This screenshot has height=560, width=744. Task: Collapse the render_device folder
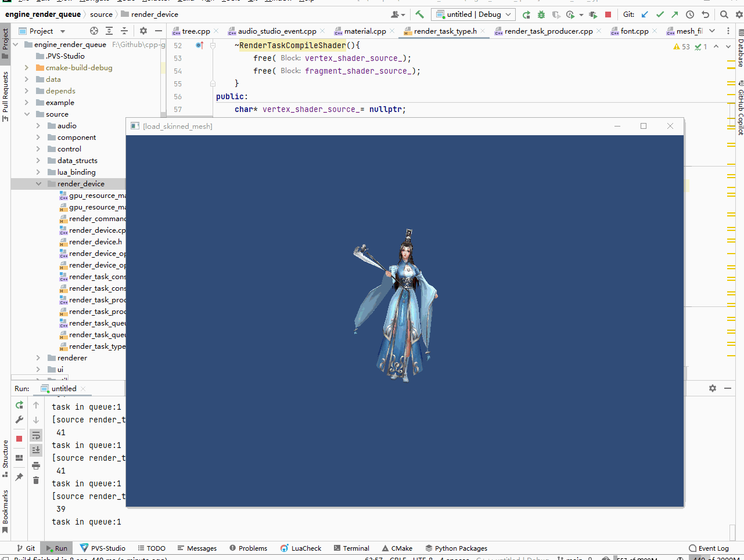pyautogui.click(x=38, y=184)
